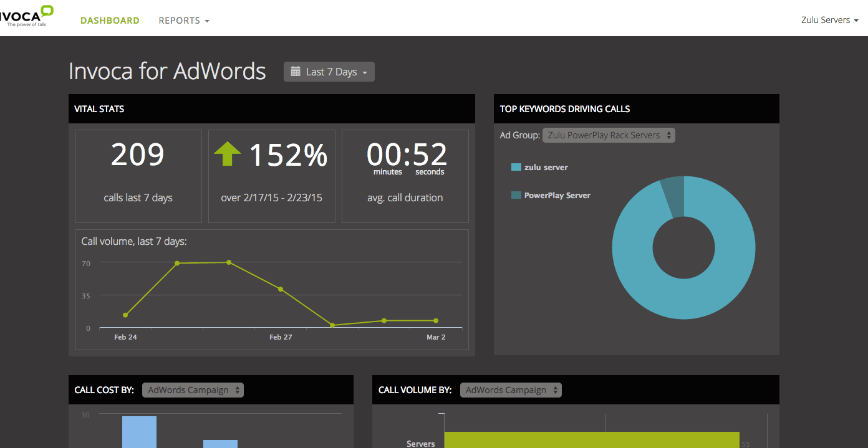Open the Call Cost By campaign dropdown
This screenshot has height=448, width=868.
193,390
